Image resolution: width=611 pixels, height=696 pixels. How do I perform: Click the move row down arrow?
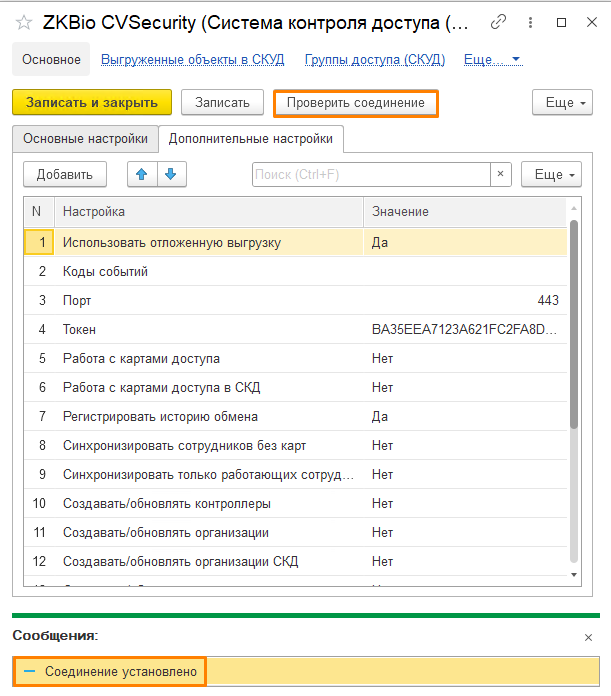pos(171,174)
